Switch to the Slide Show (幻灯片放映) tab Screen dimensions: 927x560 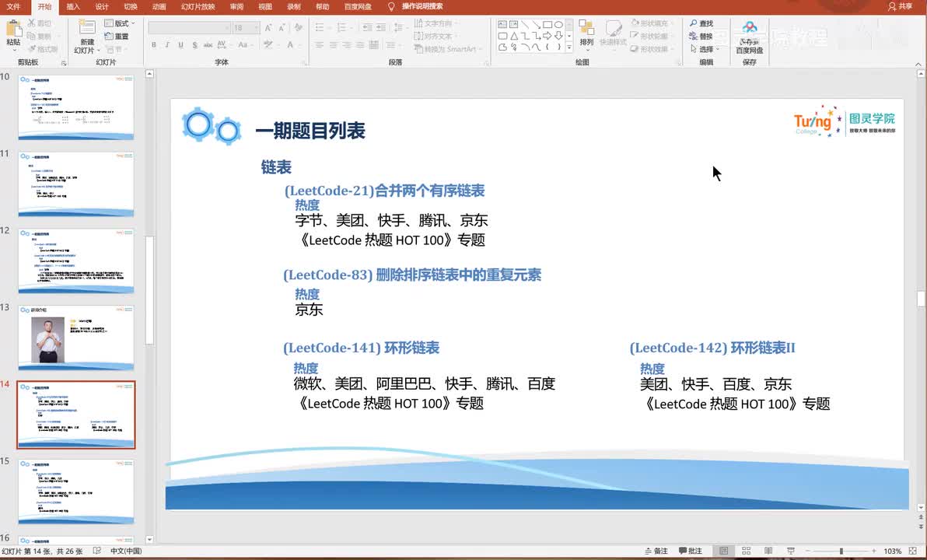point(198,6)
